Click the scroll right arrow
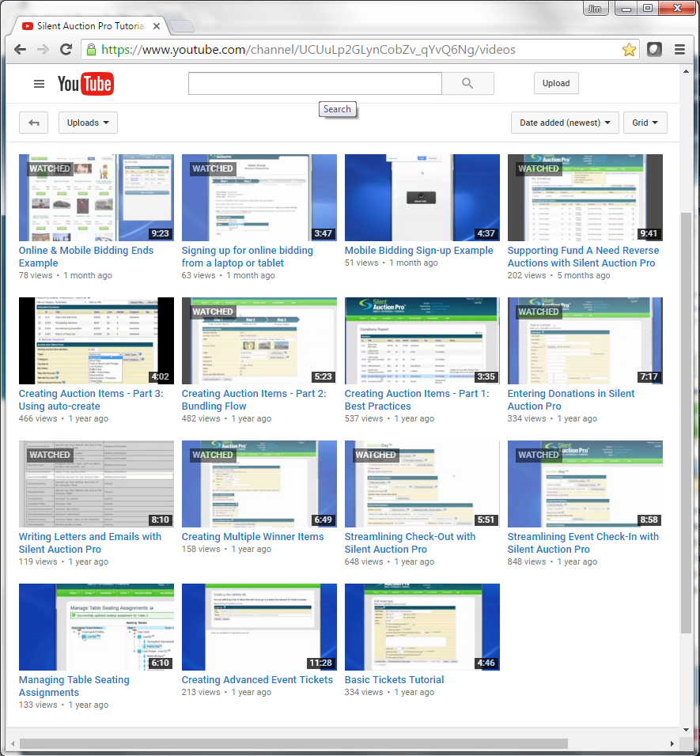 (x=672, y=743)
